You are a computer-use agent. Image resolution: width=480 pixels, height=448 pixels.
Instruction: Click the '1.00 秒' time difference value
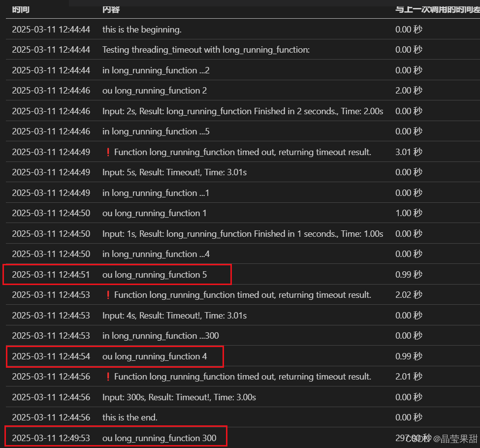point(409,213)
